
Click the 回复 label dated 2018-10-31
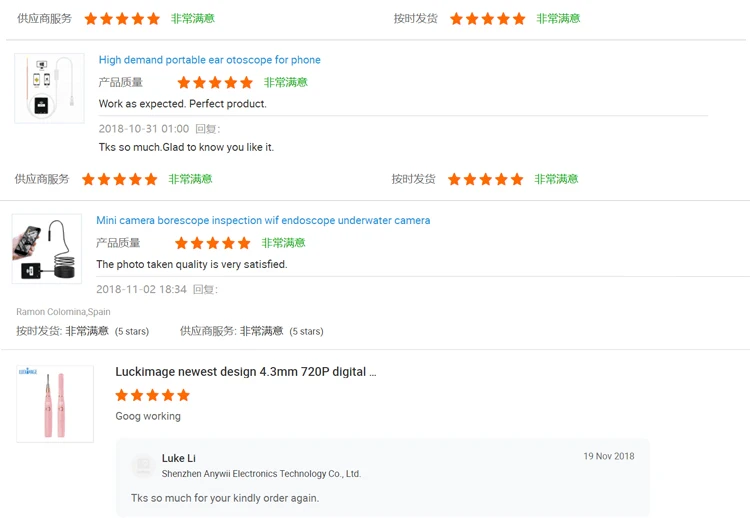[206, 129]
